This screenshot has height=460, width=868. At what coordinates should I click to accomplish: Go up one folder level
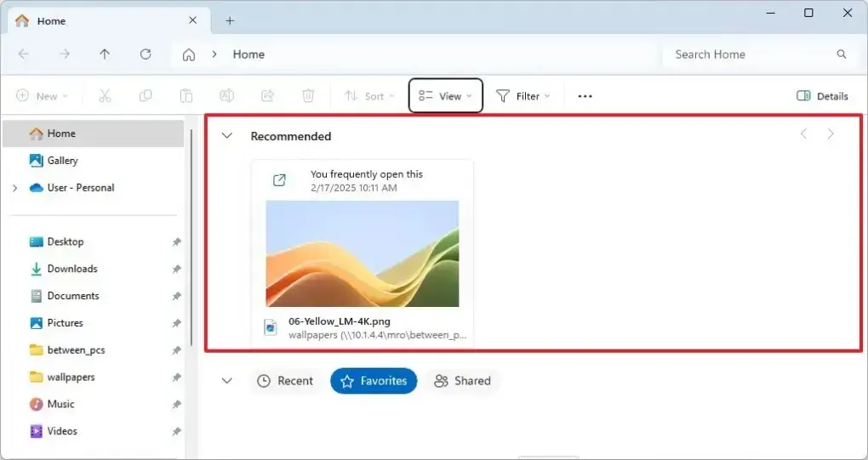(105, 54)
